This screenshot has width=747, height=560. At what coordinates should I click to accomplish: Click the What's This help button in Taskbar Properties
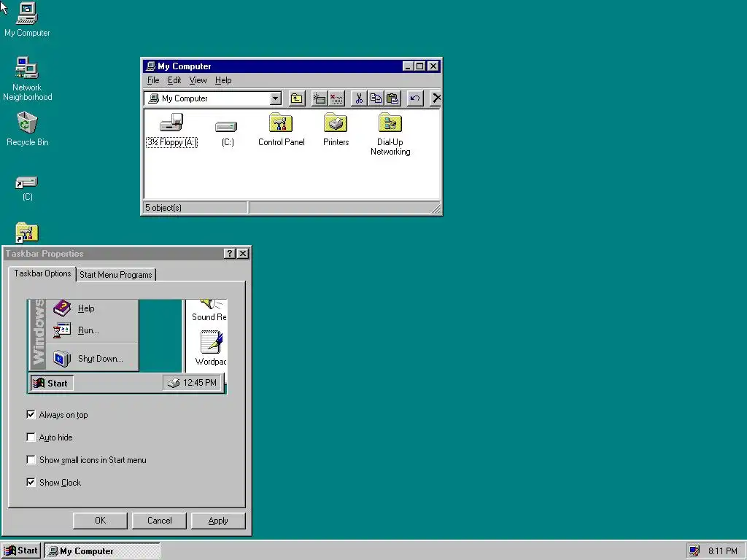(230, 253)
